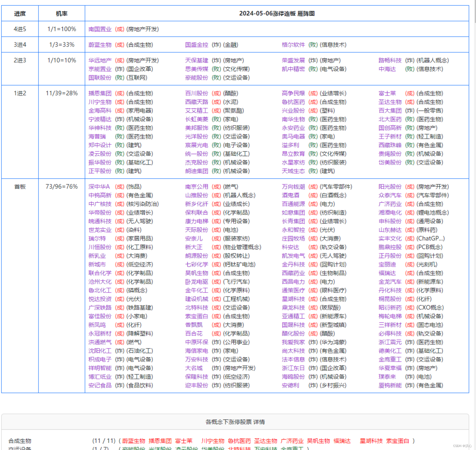Open 路畅科技 stock link

[x=390, y=60]
